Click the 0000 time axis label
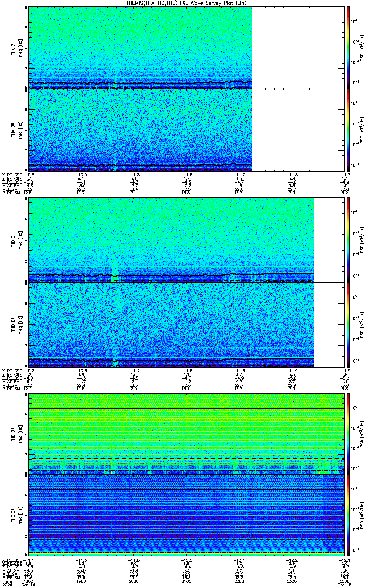This screenshot has height=588, width=368. 343,581
